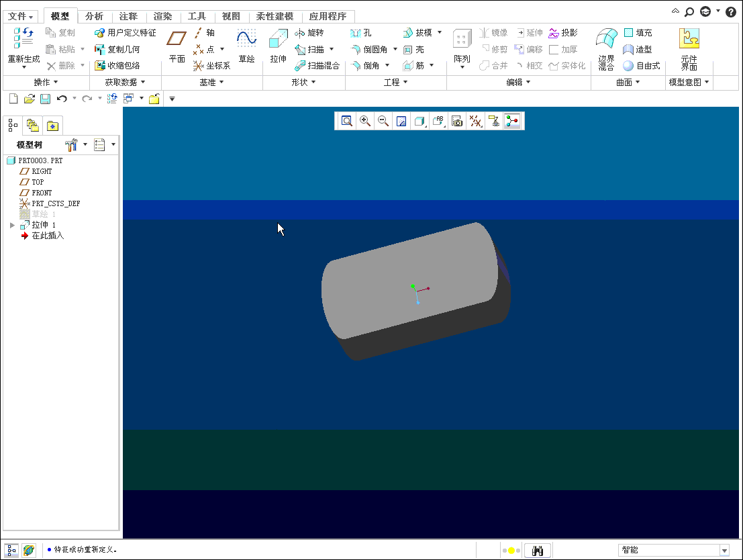Open the 元件界面 component interface tool

coord(689,49)
